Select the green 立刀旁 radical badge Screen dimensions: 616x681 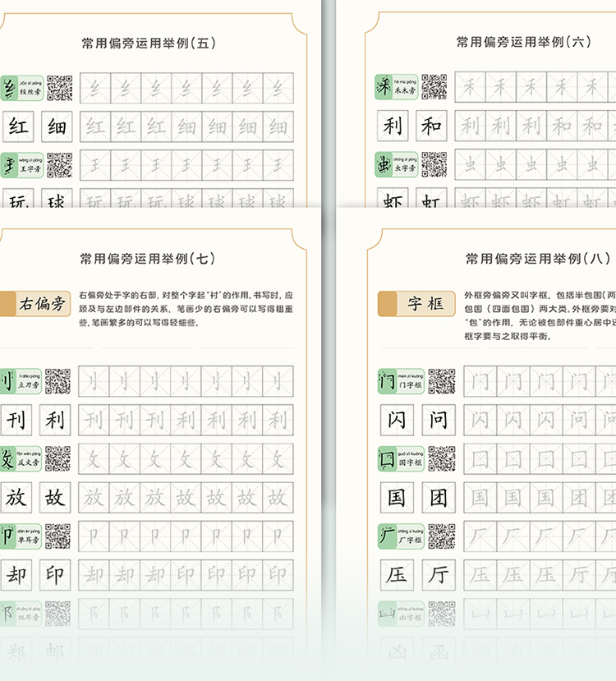[x=21, y=381]
